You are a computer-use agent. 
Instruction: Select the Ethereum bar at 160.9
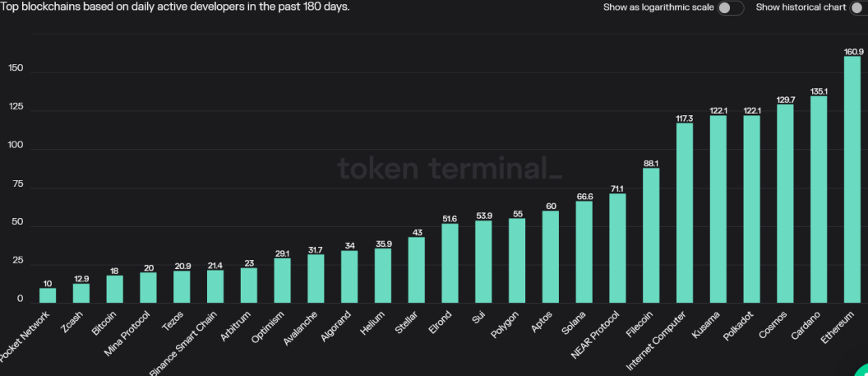click(x=852, y=179)
